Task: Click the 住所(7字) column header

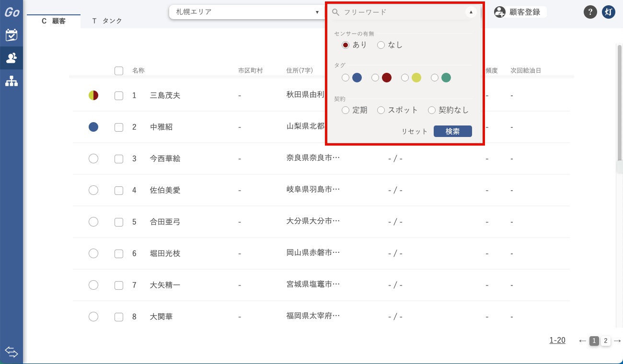Action: [300, 70]
